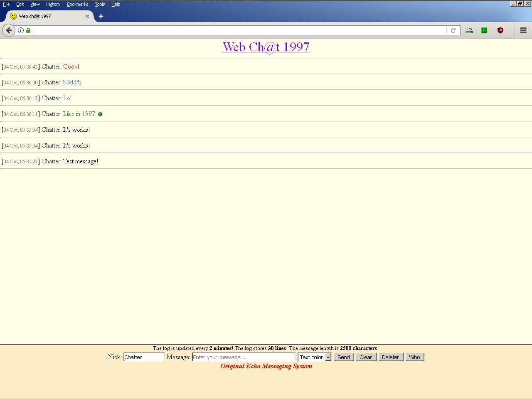
Task: Follow the Web Ch@t 1997 title link
Action: [266, 47]
